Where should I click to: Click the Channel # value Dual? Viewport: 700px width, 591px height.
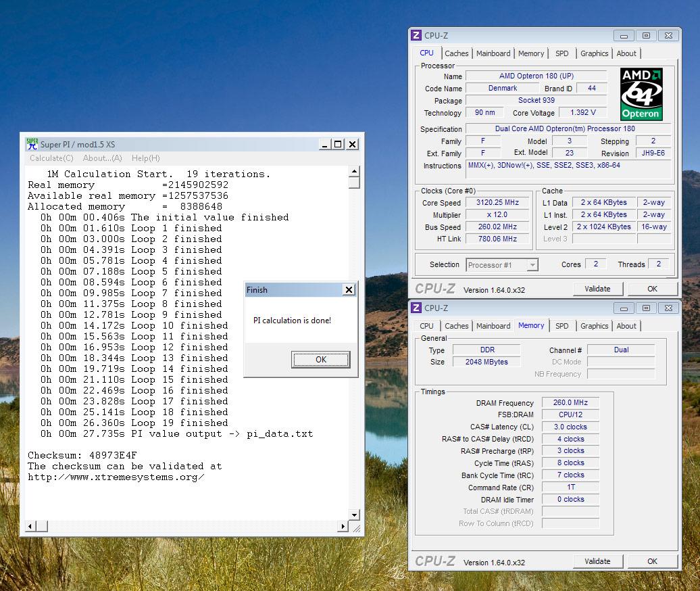coord(621,350)
